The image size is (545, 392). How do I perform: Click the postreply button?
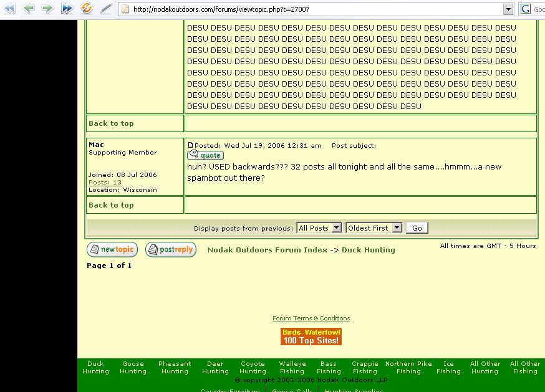[x=171, y=249]
